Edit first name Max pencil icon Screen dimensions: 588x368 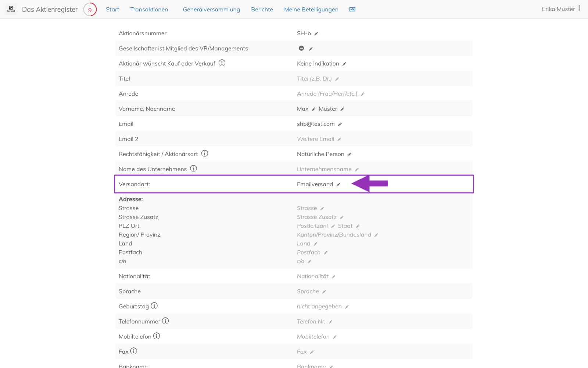tap(313, 109)
